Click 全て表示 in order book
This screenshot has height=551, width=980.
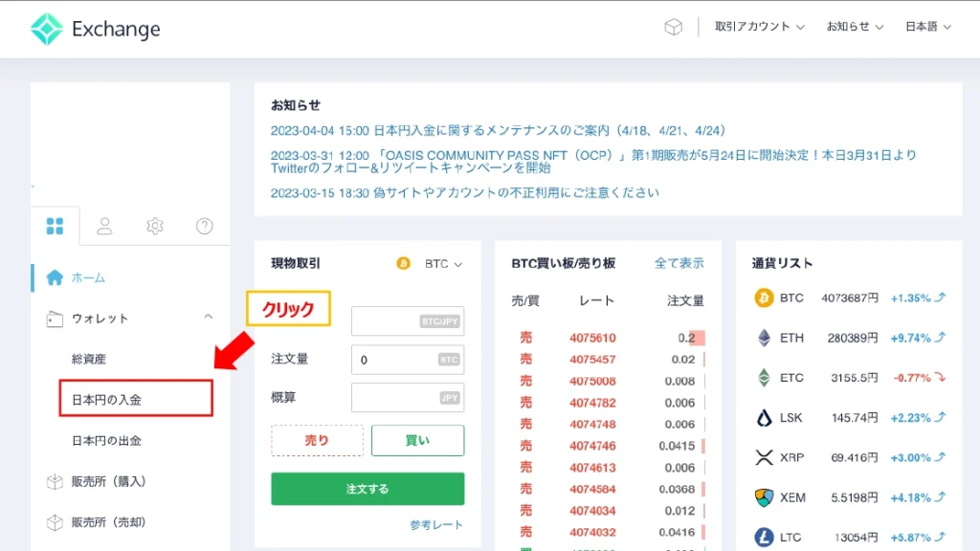[679, 264]
